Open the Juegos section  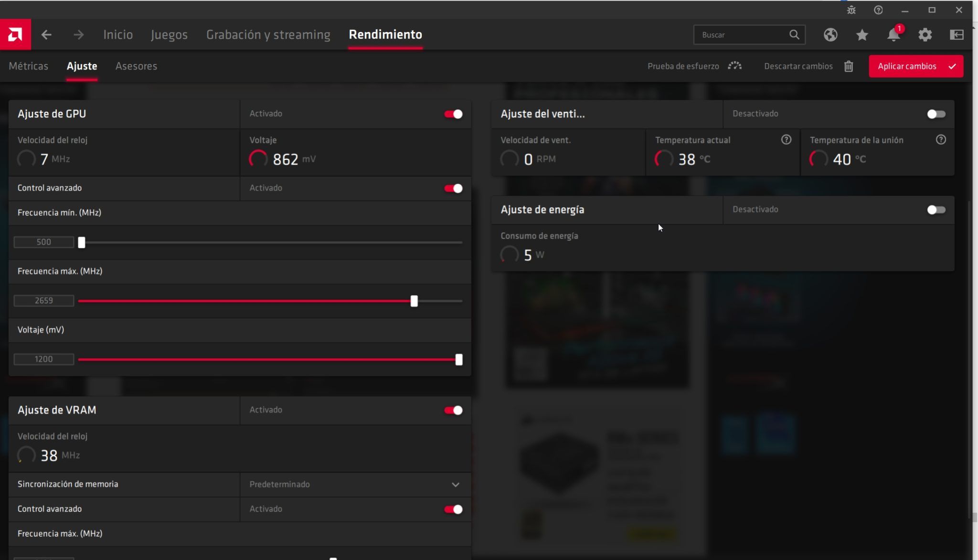point(170,34)
